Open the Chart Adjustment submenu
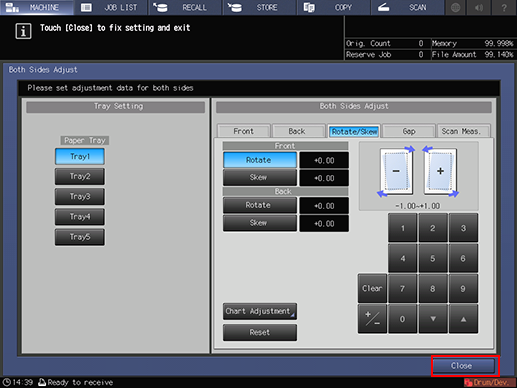Viewport: 517px width, 388px height. coord(260,311)
